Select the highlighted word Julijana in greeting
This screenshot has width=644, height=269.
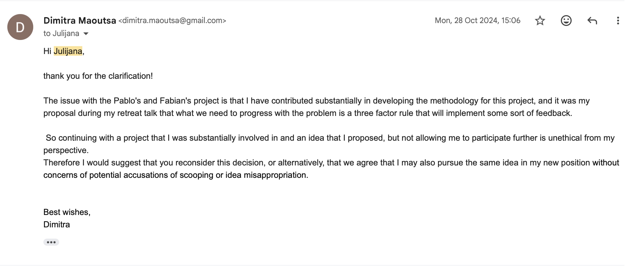point(68,51)
